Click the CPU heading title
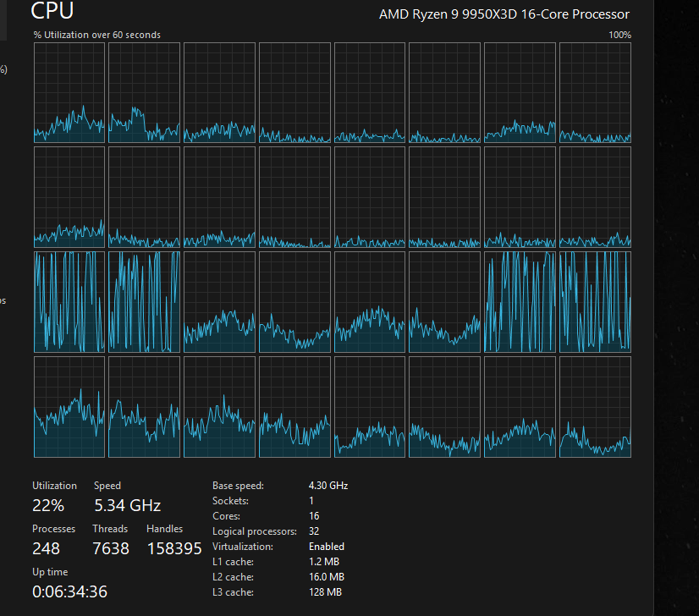This screenshot has width=699, height=616. [52, 10]
